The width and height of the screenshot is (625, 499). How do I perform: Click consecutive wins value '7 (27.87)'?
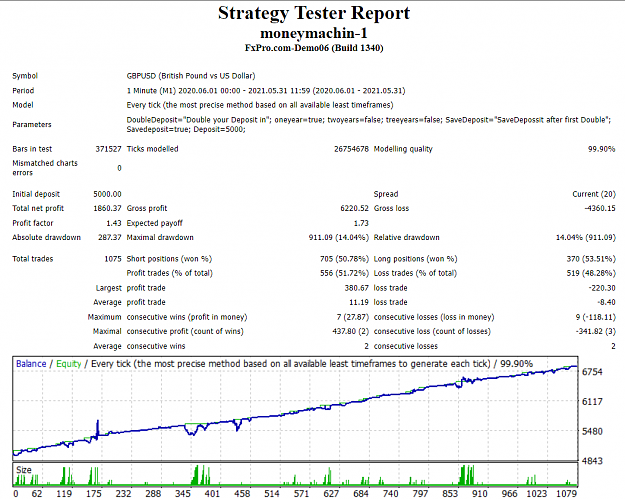[x=353, y=317]
